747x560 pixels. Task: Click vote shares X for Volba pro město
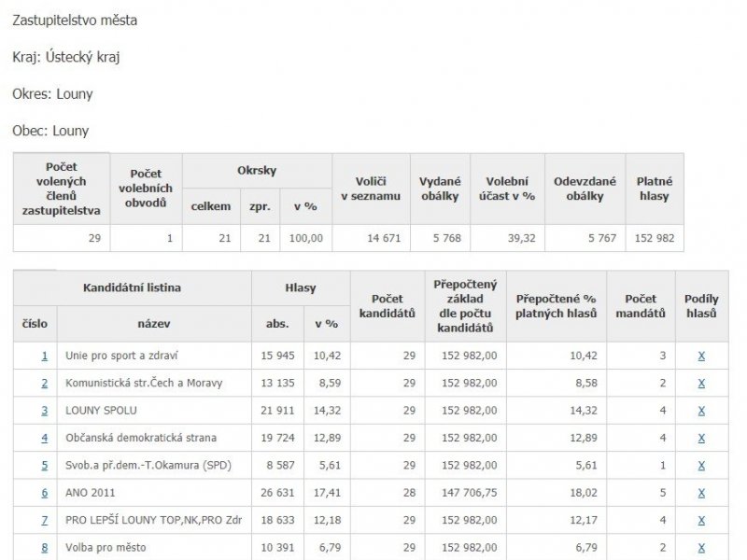[x=701, y=548]
